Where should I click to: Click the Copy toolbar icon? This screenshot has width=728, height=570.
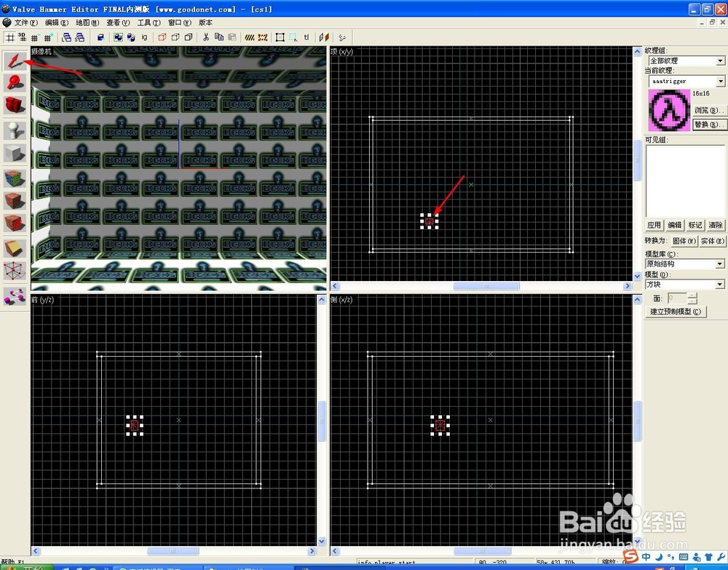tap(219, 38)
